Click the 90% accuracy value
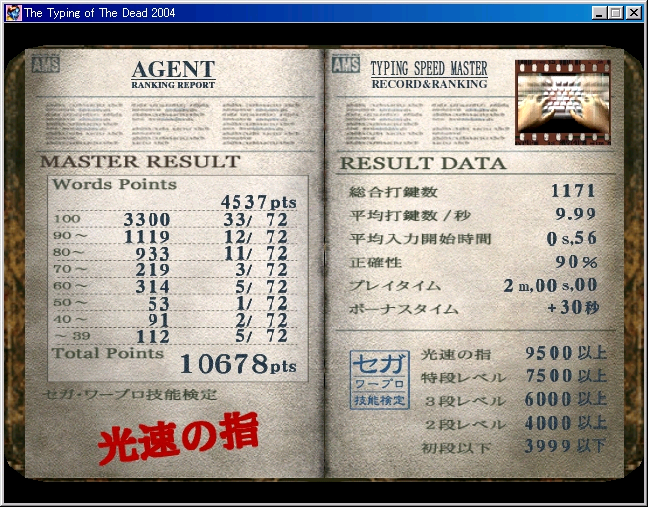 (x=576, y=262)
